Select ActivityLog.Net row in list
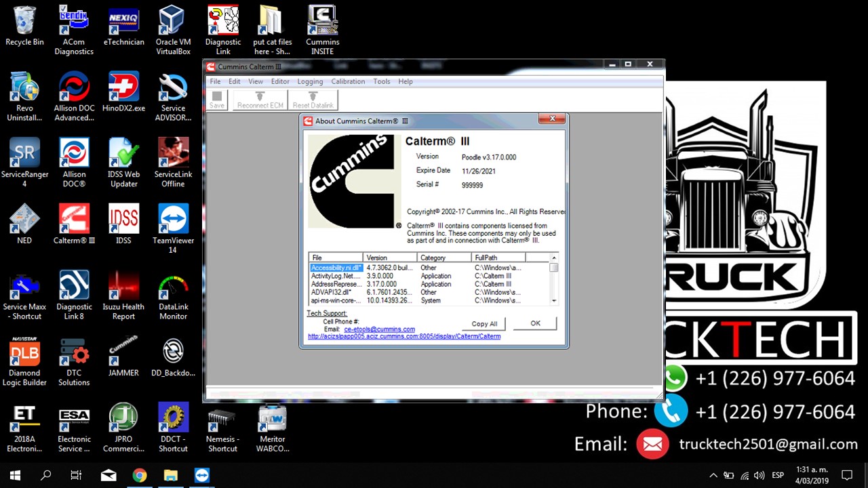 [429, 276]
